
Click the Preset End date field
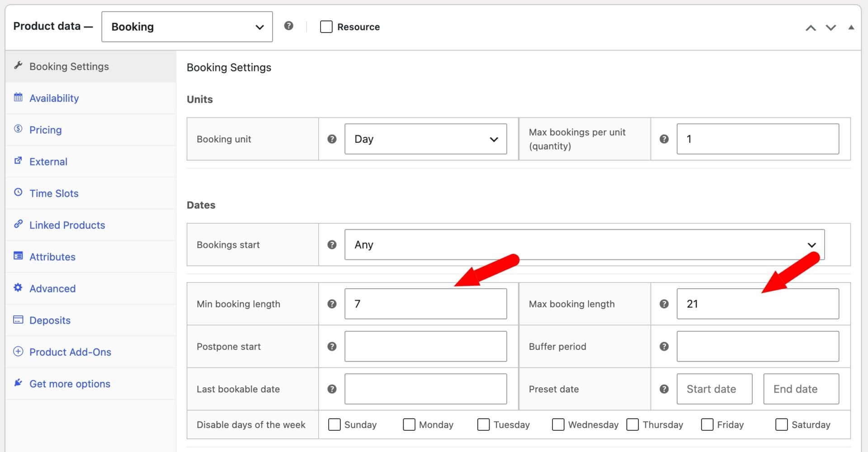click(801, 389)
